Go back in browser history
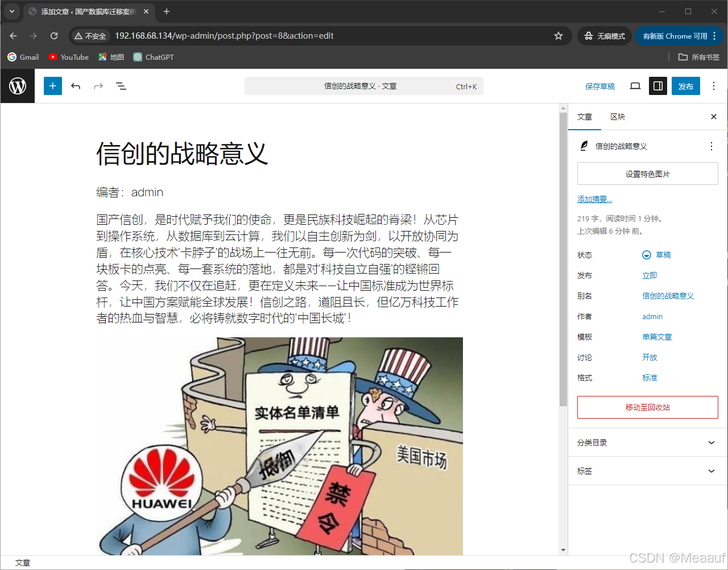728x570 pixels. tap(13, 36)
